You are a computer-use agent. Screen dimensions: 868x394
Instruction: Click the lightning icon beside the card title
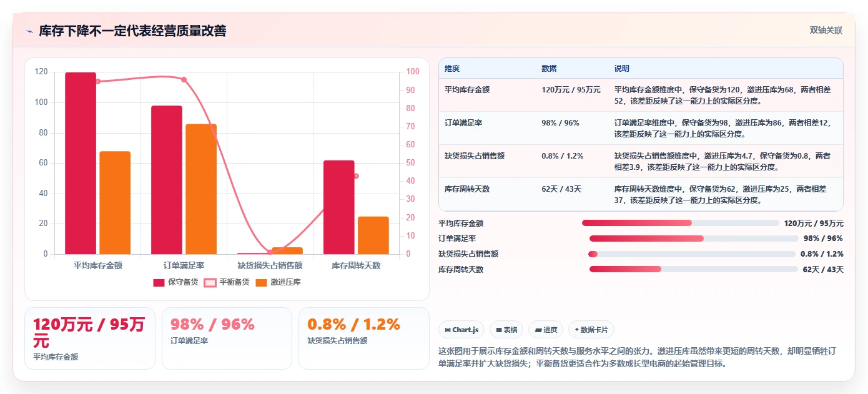pyautogui.click(x=30, y=31)
